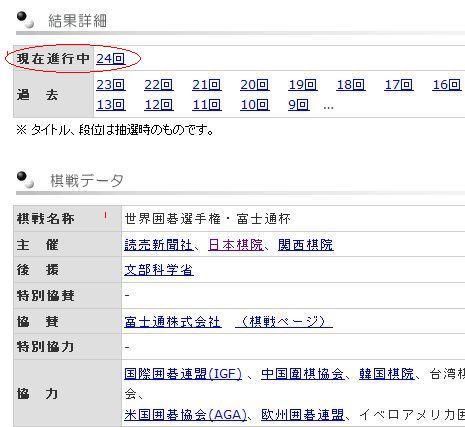The image size is (465, 427).
Task: Click the 後援 row label
Action: tap(37, 270)
